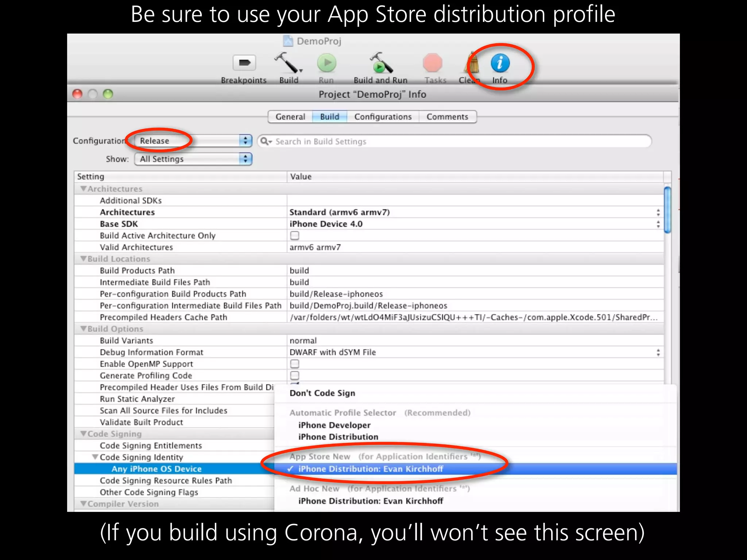Image resolution: width=747 pixels, height=560 pixels.
Task: Select the Build Variants row
Action: pos(369,341)
